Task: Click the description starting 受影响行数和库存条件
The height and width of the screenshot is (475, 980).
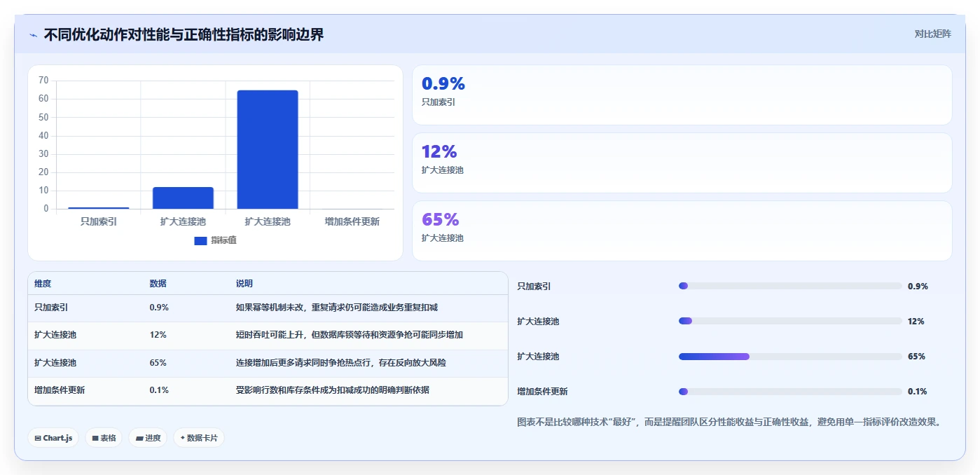Action: tap(333, 390)
